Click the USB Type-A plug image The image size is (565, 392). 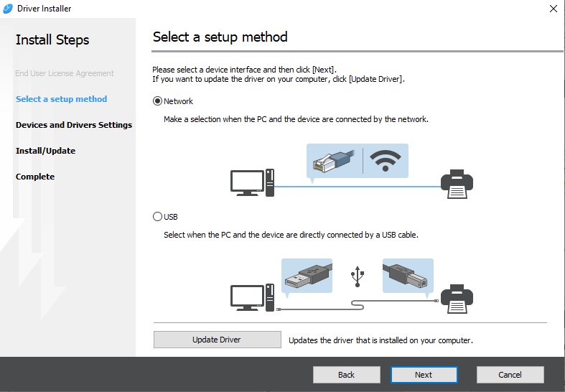308,276
